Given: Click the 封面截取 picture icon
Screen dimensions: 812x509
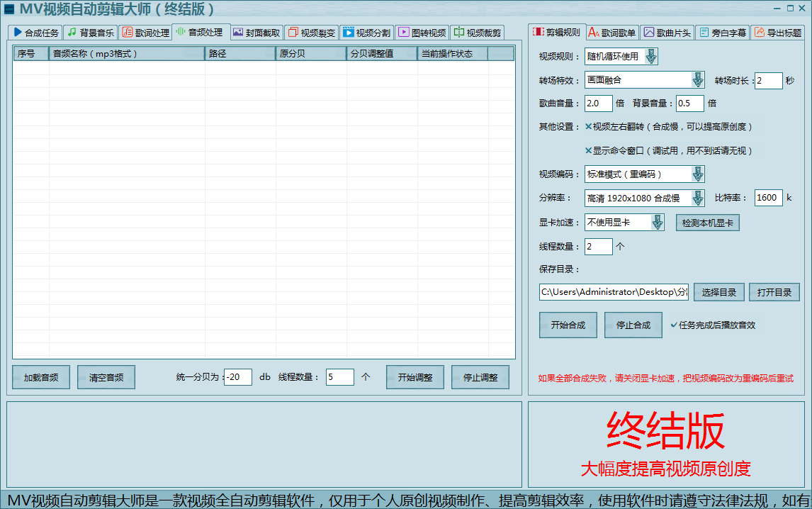Looking at the screenshot, I should click(x=237, y=32).
